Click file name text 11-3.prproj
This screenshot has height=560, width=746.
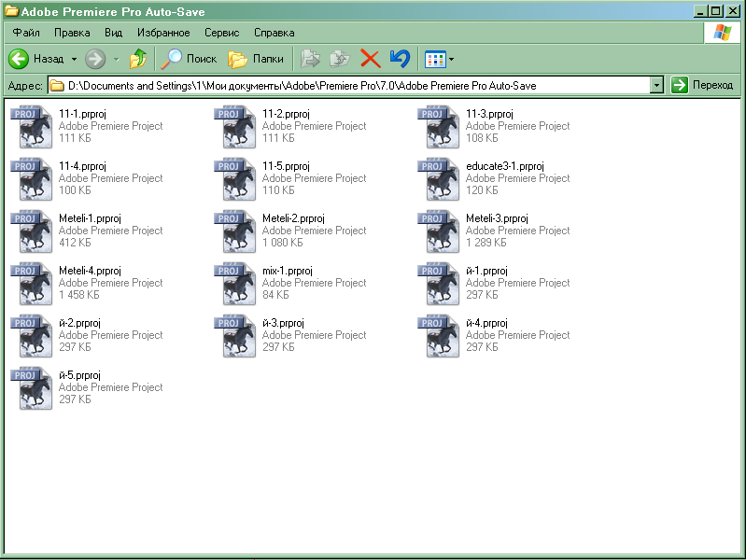point(489,114)
